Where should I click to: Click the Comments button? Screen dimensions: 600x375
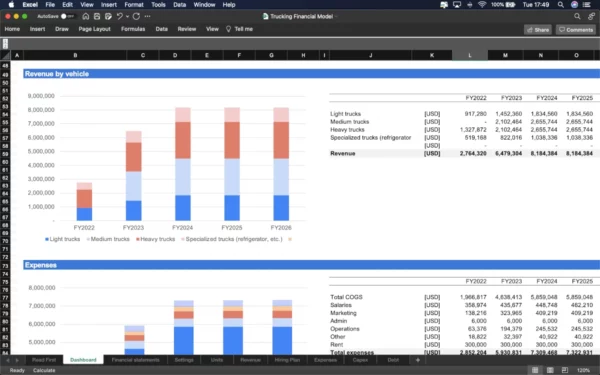pyautogui.click(x=576, y=30)
